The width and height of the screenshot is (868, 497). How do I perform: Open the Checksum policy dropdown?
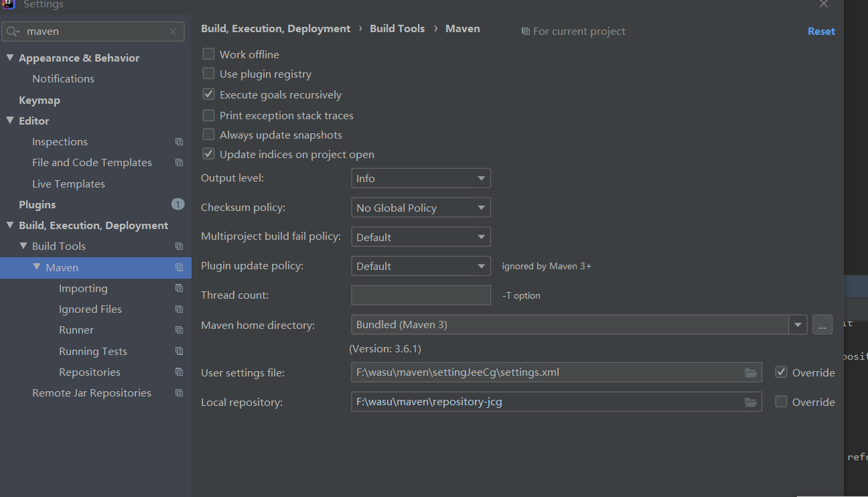(x=421, y=207)
